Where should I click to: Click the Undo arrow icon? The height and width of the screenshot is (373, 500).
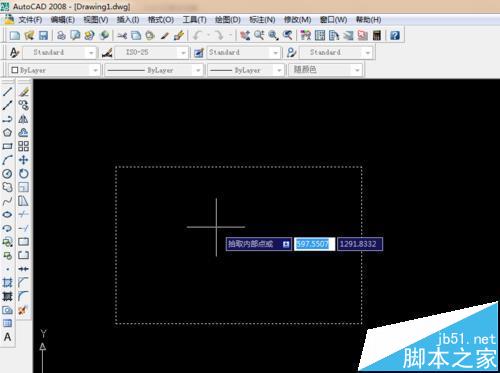coord(197,35)
